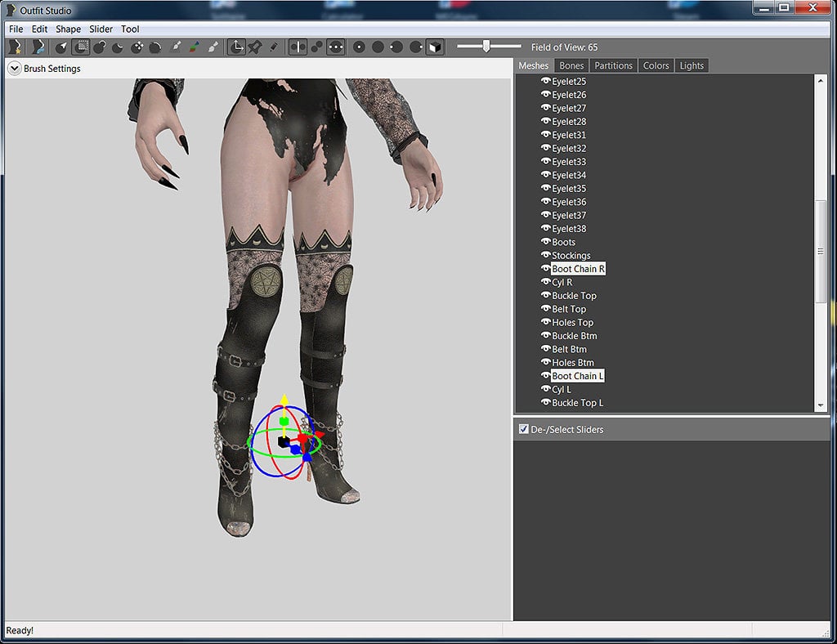Select the Holes Btm mesh name
837x644 pixels.
coord(573,363)
